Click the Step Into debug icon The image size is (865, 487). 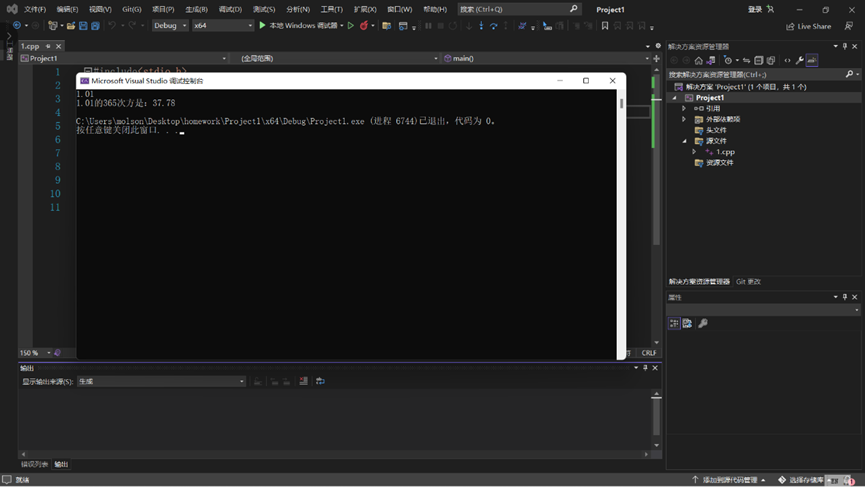coord(481,25)
